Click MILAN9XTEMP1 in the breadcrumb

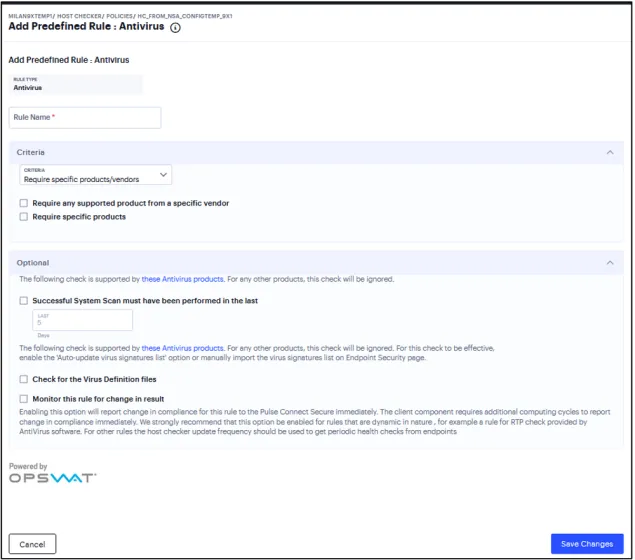click(x=30, y=16)
